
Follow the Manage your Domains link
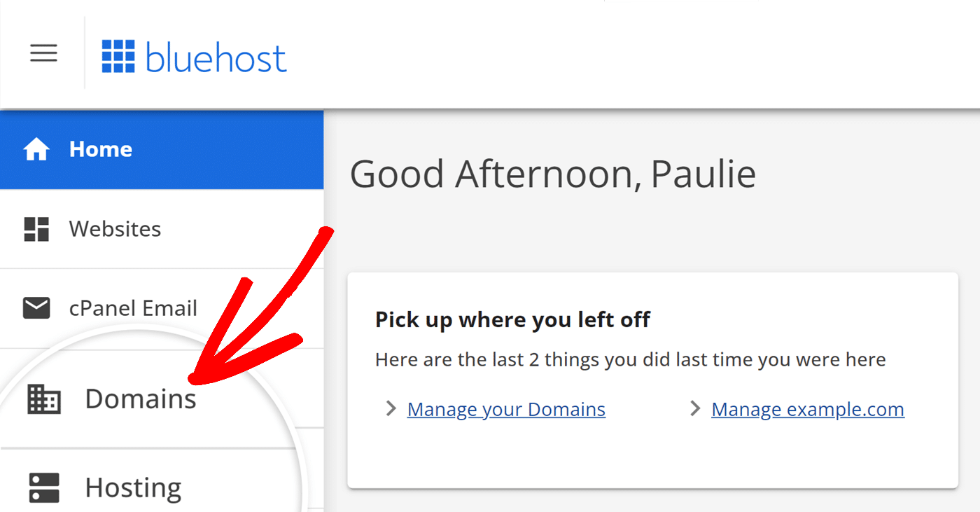505,408
